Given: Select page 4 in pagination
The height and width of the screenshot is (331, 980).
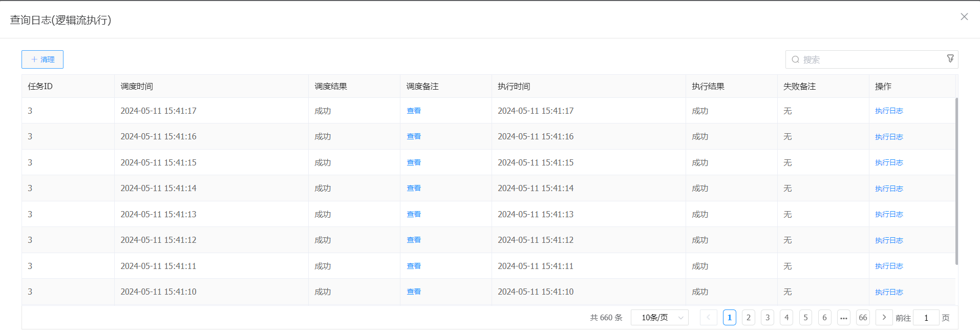Looking at the screenshot, I should [x=786, y=318].
